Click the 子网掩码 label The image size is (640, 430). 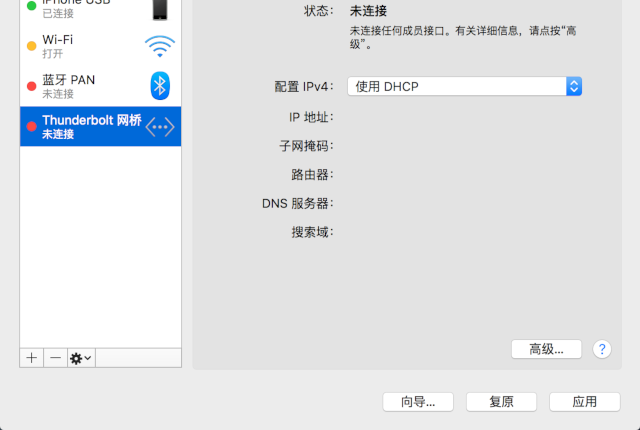coord(307,146)
